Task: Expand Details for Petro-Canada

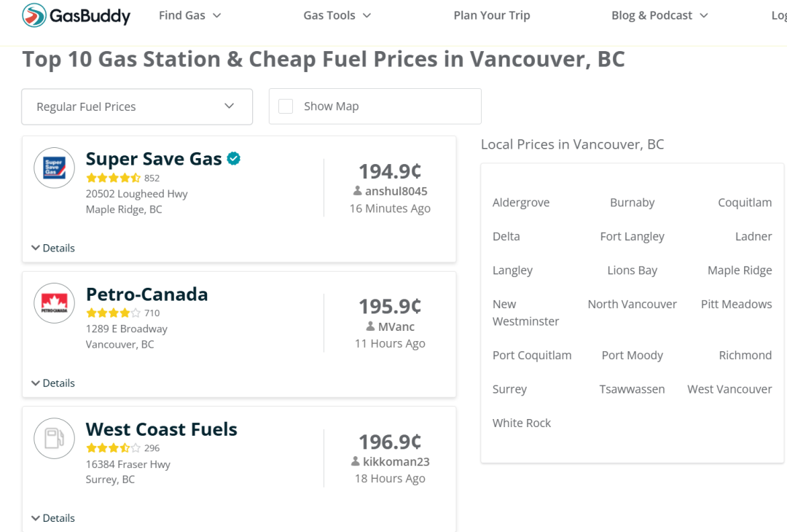Action: click(53, 383)
